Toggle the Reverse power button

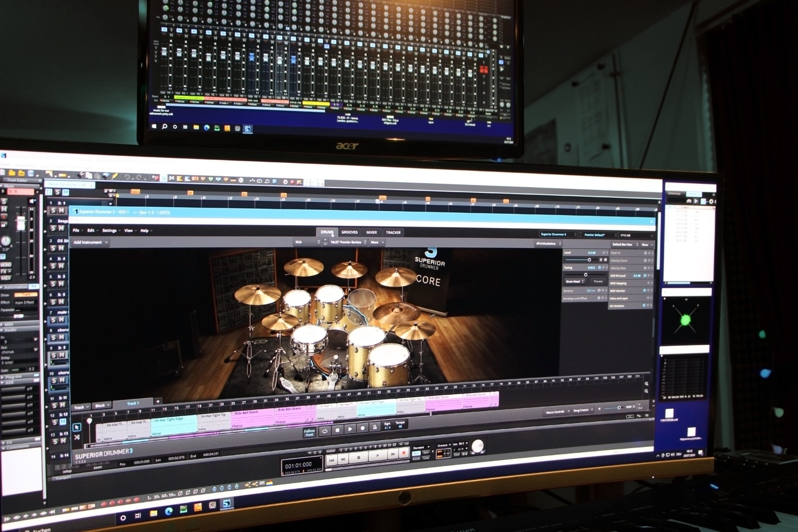coord(598,290)
